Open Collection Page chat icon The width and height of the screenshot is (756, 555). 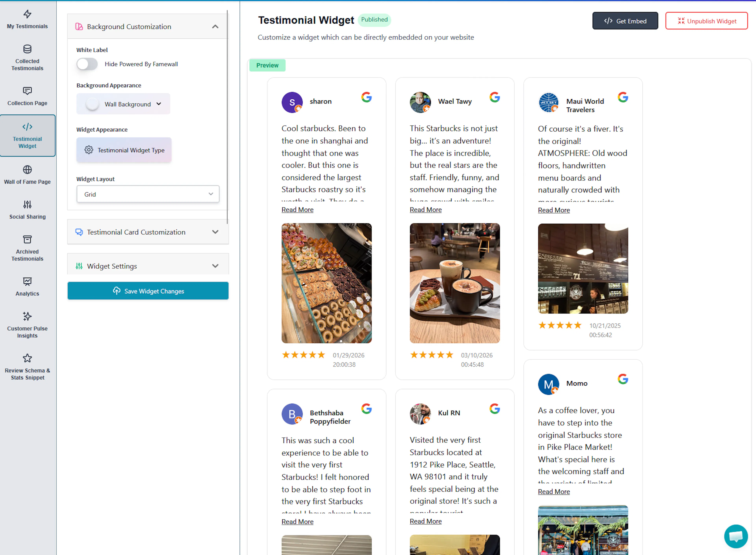[27, 91]
